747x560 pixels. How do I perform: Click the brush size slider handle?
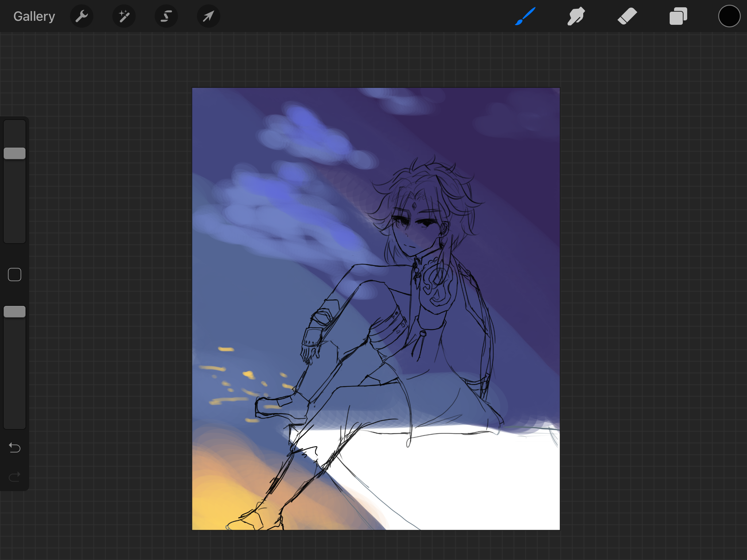15,153
